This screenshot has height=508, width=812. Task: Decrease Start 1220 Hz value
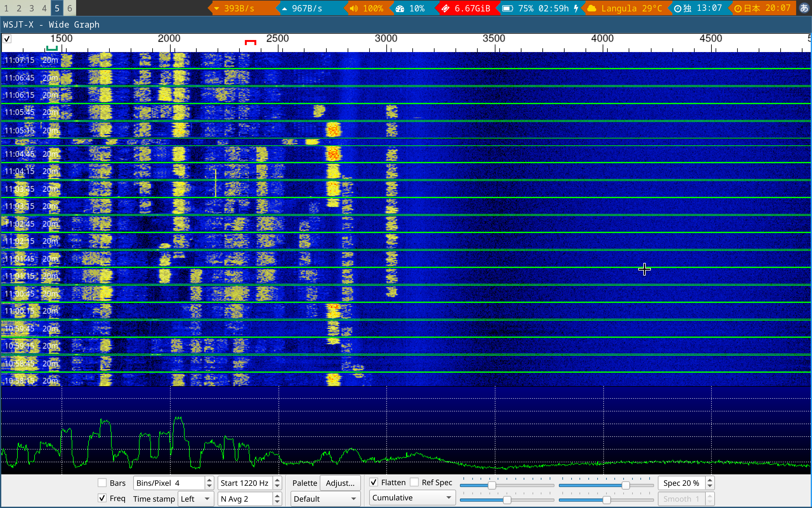277,486
